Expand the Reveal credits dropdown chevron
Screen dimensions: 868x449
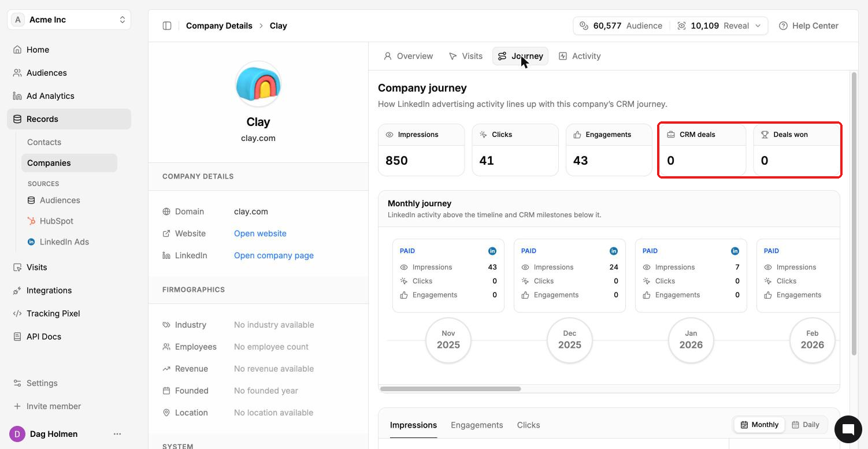pos(758,25)
